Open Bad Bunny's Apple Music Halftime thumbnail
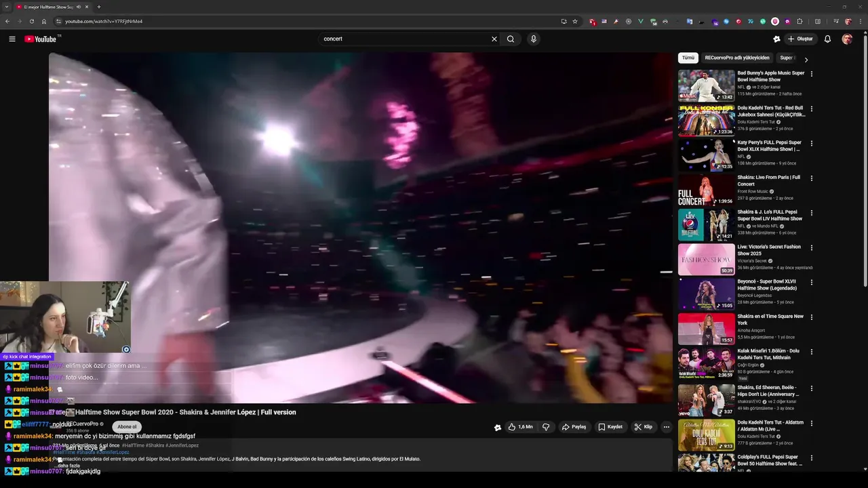Screen dimensions: 868x488 coord(706,85)
